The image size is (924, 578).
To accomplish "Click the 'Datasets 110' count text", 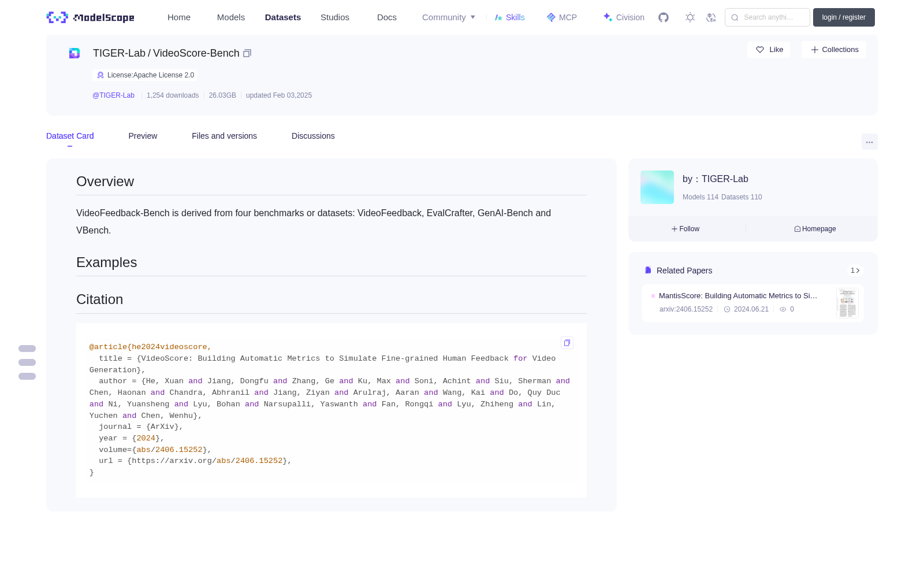I will click(x=742, y=197).
